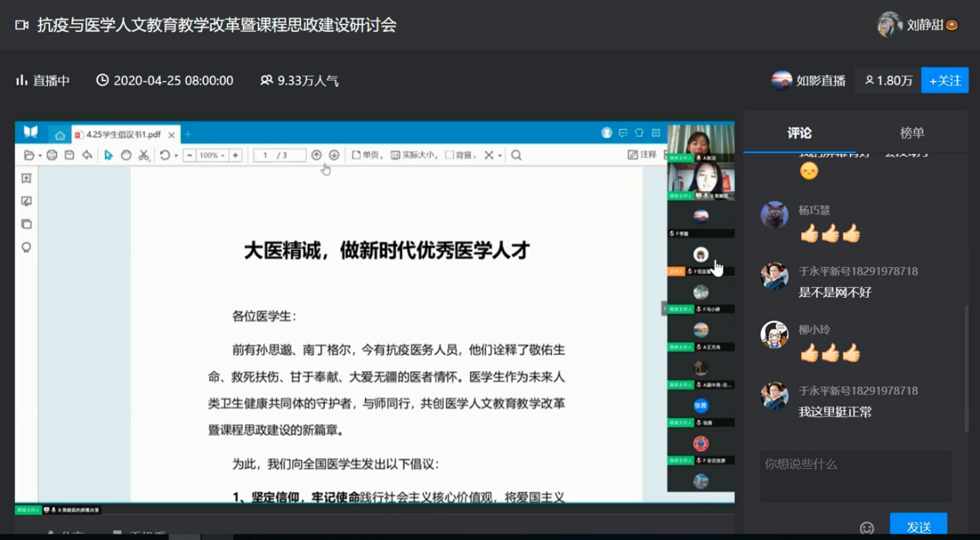
Task: Click the PDF reader home icon
Action: tap(60, 135)
